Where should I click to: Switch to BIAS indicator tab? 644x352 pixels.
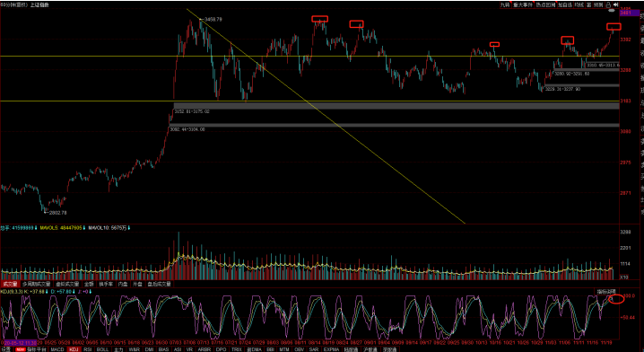coord(163,349)
